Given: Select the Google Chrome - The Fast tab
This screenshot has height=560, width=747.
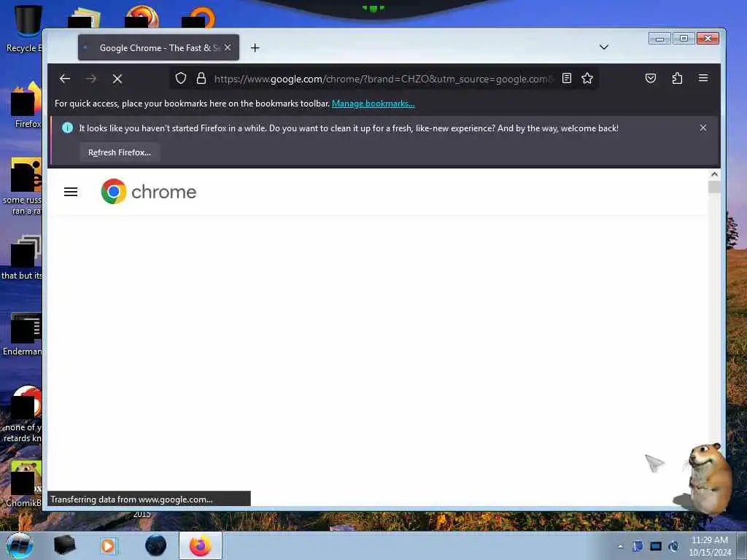Looking at the screenshot, I should pos(158,47).
